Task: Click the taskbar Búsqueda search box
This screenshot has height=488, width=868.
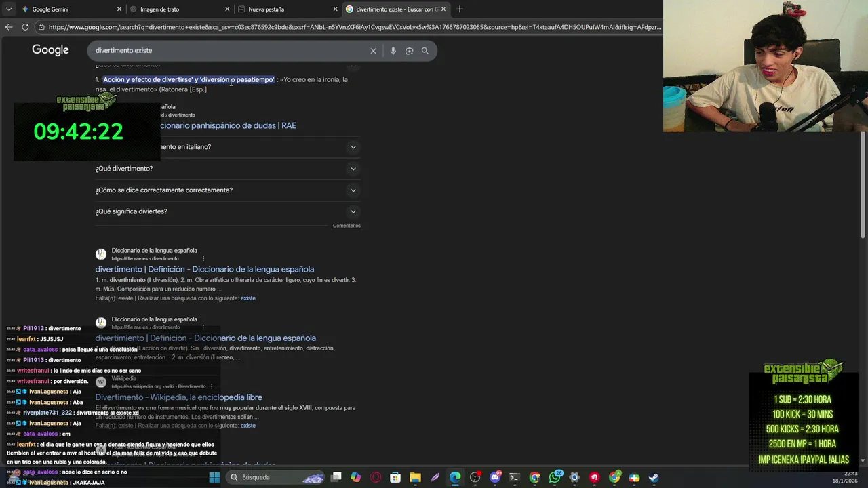Action: tap(275, 477)
